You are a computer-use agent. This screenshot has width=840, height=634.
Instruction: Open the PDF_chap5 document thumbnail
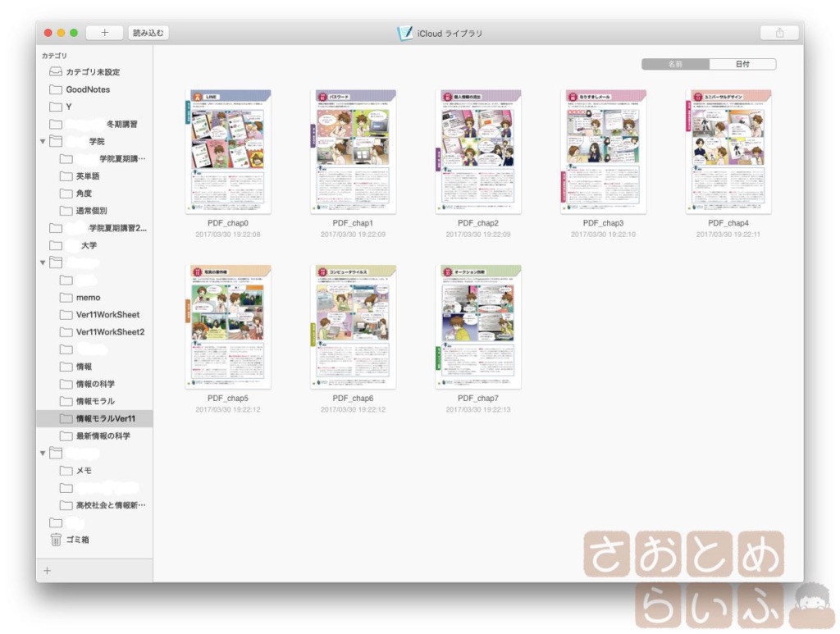[228, 327]
